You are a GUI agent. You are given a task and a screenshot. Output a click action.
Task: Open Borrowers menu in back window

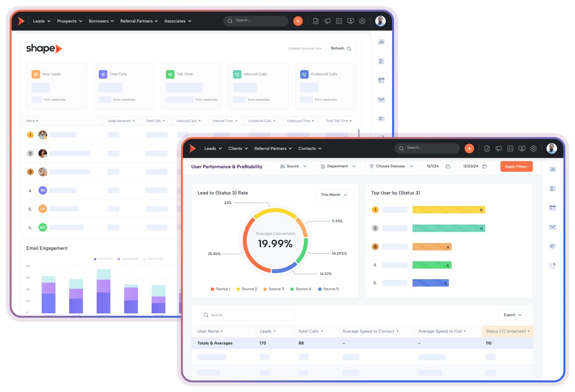coord(101,21)
